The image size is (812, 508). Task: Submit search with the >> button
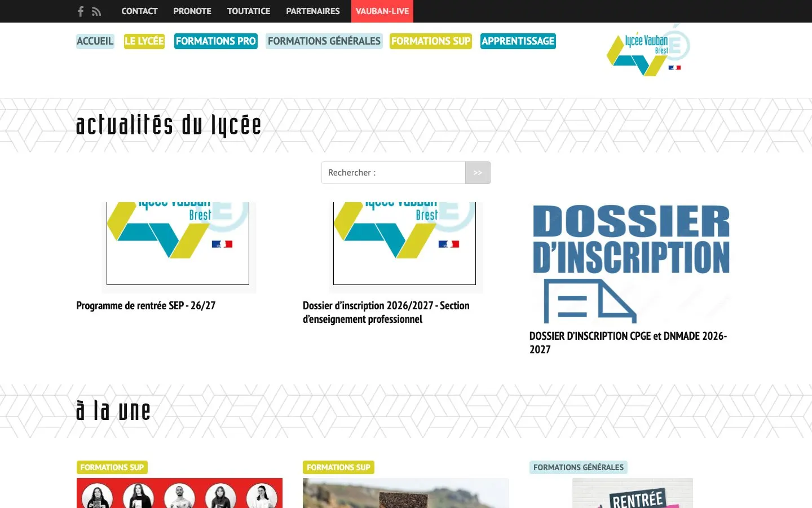click(x=478, y=173)
